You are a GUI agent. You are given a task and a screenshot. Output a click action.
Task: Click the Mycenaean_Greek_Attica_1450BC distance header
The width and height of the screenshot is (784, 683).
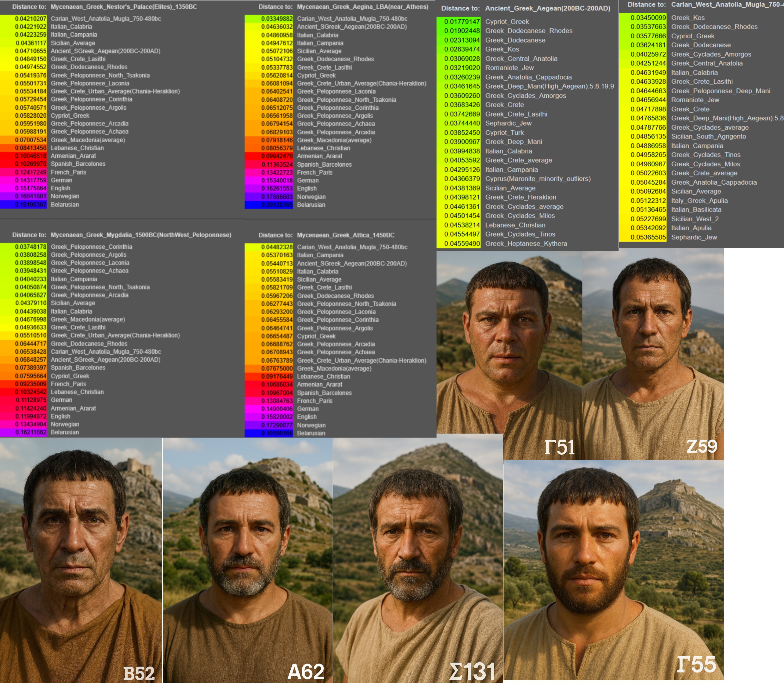pyautogui.click(x=345, y=235)
